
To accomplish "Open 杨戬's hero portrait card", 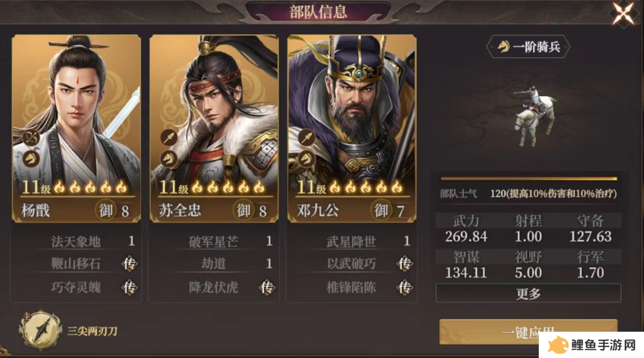I will tap(76, 129).
